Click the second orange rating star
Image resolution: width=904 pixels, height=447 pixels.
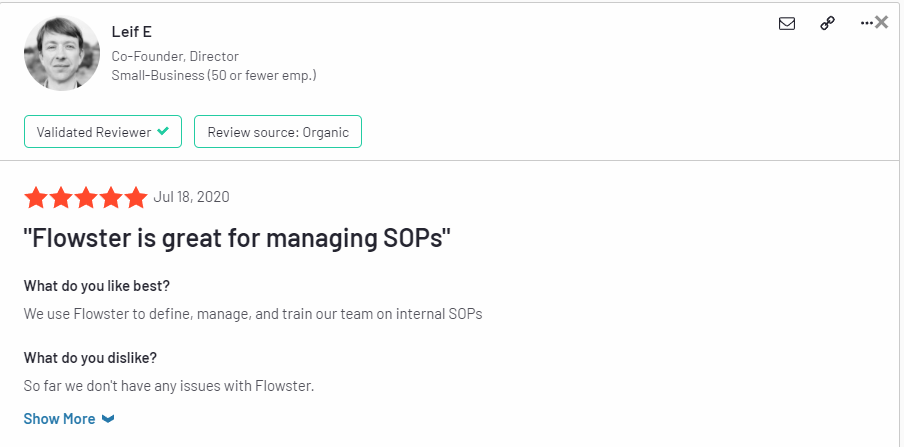tap(61, 197)
